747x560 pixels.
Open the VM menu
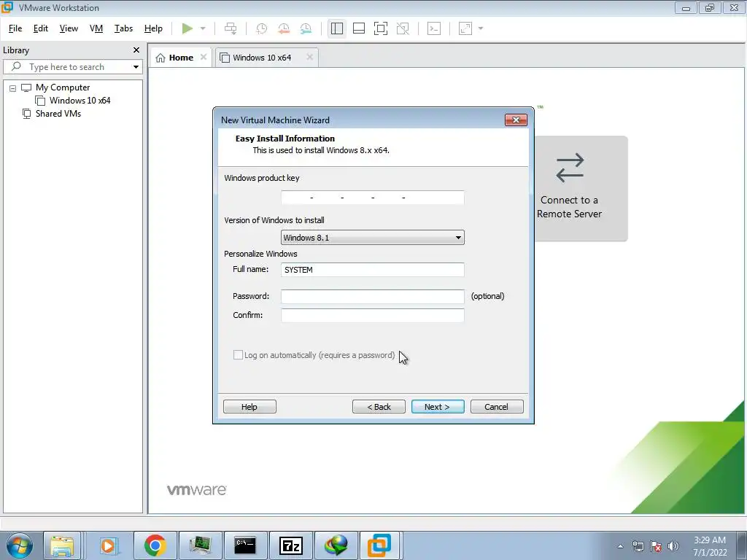tap(96, 28)
